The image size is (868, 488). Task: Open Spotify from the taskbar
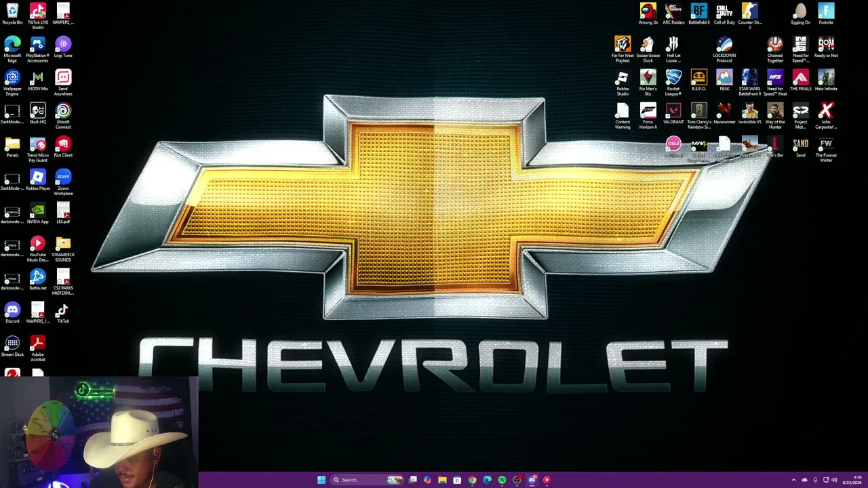click(502, 480)
